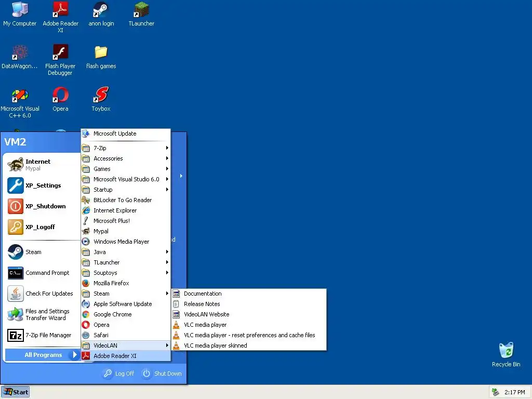Launch TLauncher desktop shortcut

point(141,14)
